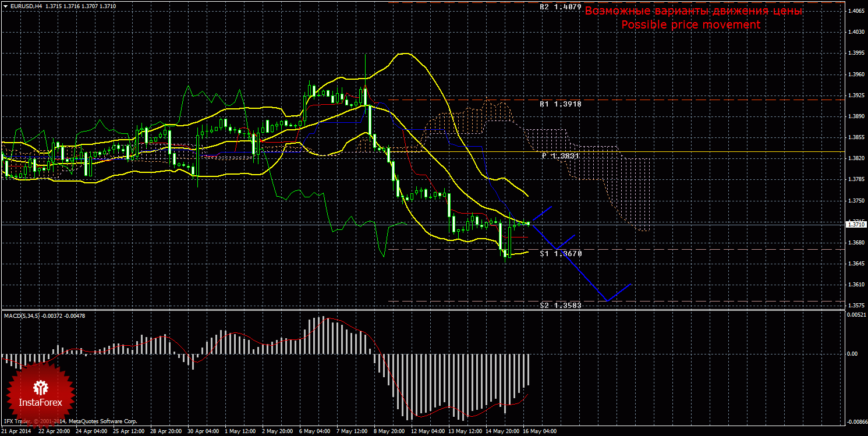Click the '16 May 04:00' time label

[539, 431]
